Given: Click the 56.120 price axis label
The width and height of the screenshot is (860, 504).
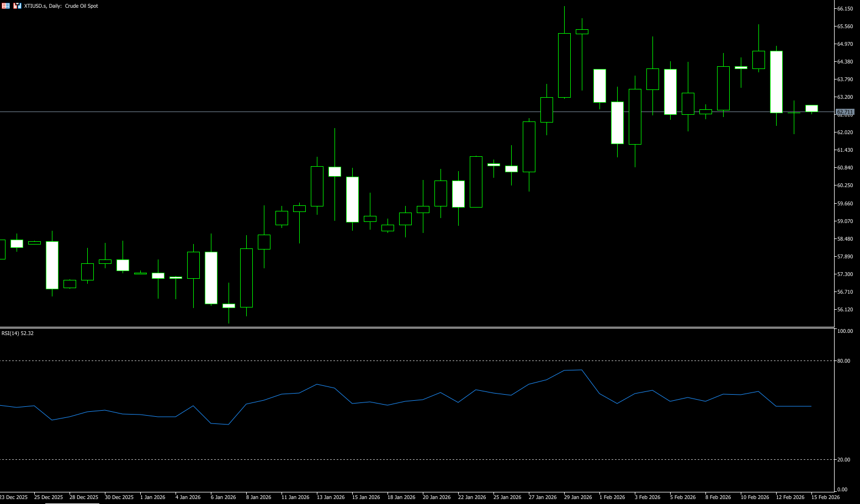Looking at the screenshot, I should [x=845, y=310].
